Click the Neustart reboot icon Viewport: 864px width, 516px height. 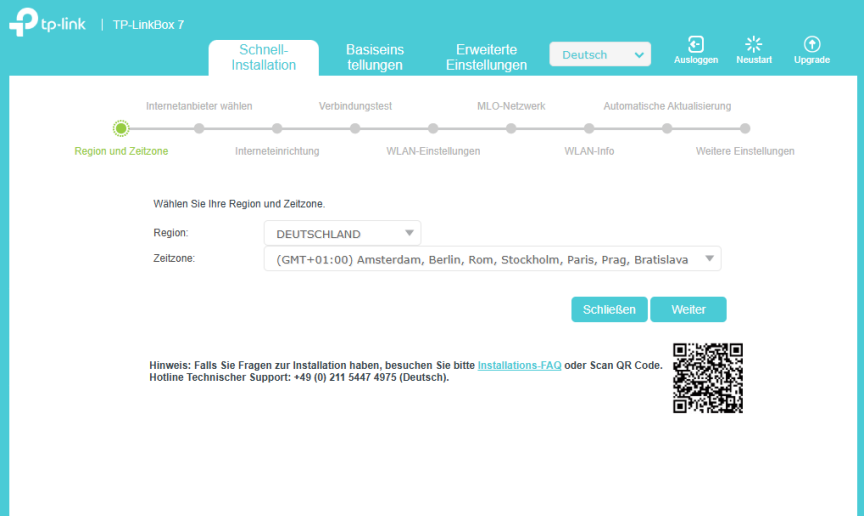(x=753, y=44)
